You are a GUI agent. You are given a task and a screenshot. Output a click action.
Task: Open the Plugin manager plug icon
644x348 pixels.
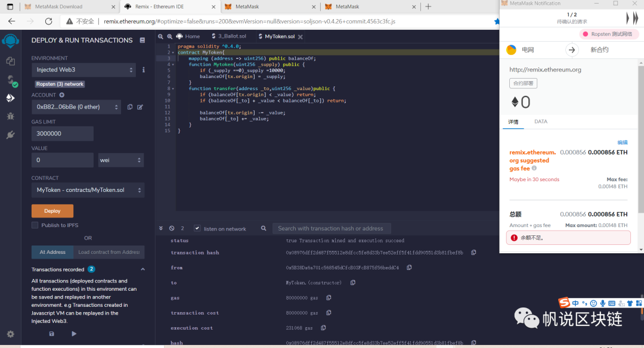(x=10, y=135)
